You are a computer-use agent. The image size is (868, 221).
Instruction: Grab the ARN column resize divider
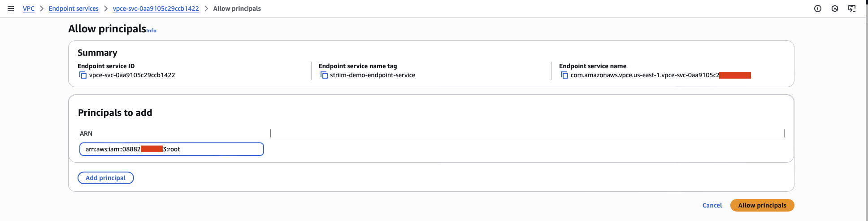pyautogui.click(x=270, y=133)
